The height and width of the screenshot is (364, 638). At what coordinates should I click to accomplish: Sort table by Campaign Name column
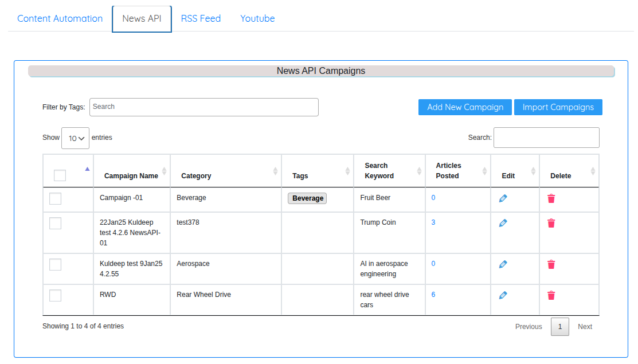point(131,176)
